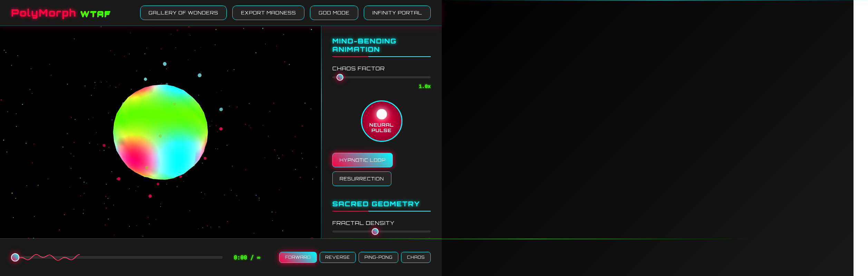Toggle the Hypnotic Loop button
Viewport: 868px width, 276px height.
(362, 160)
